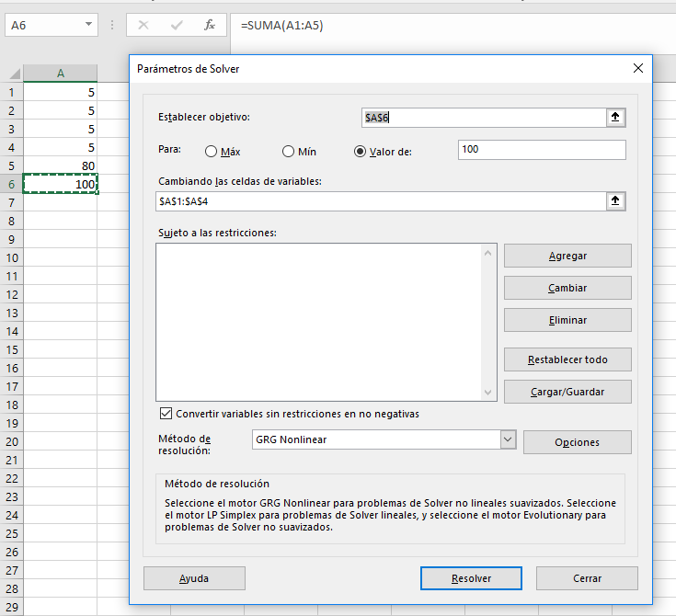Select cell A3 containing 5
The image size is (676, 616).
(x=61, y=129)
